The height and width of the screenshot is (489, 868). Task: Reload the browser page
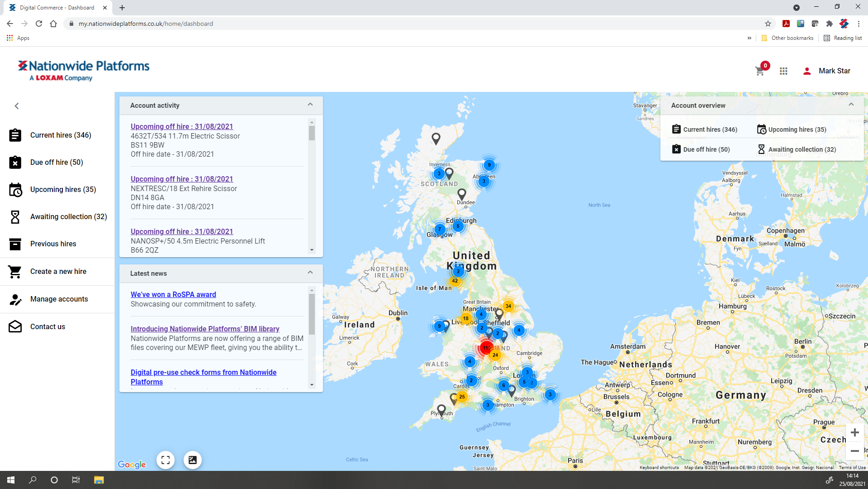tap(39, 24)
